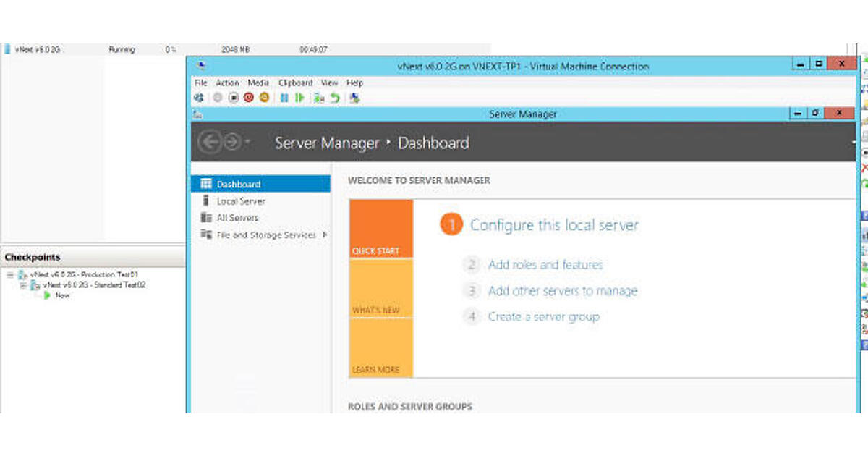Minimize the Server Manager window
Image resolution: width=868 pixels, height=456 pixels.
coord(798,113)
